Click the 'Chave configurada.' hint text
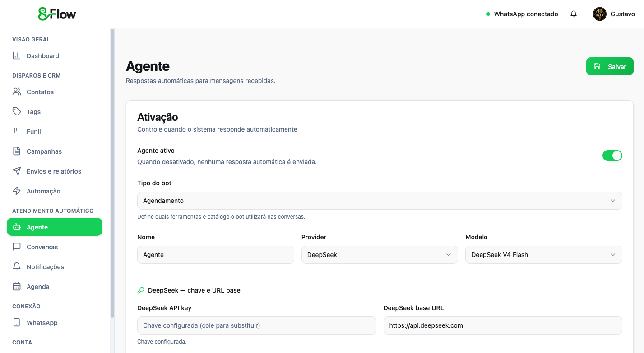The image size is (644, 353). click(x=162, y=342)
